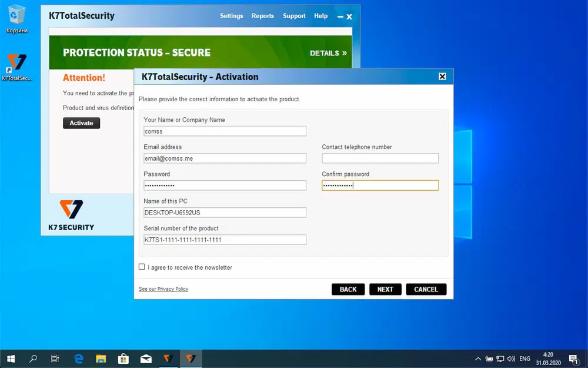The height and width of the screenshot is (368, 588).
Task: Click the NEXT button
Action: [385, 289]
